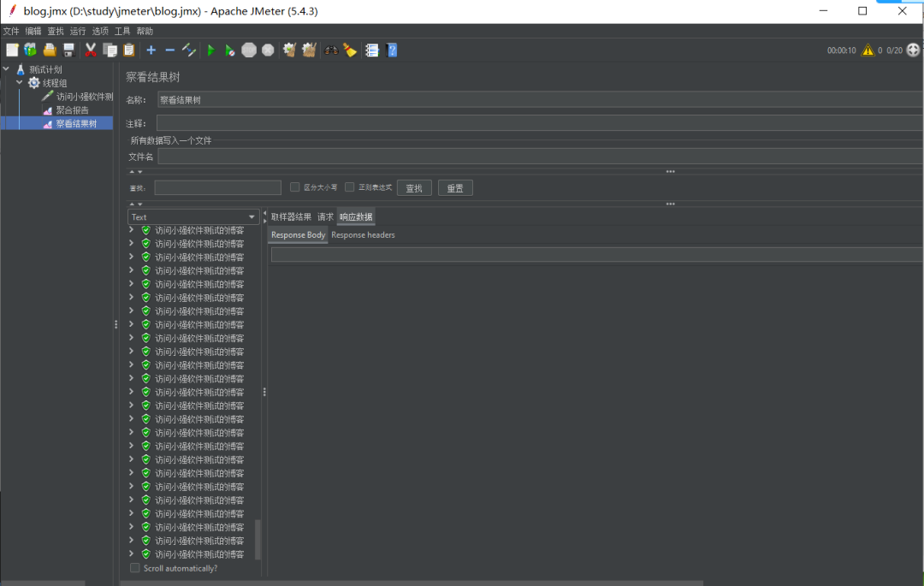Collapse all nodes with the minus icon
Screen dimensions: 924x586
[169, 50]
